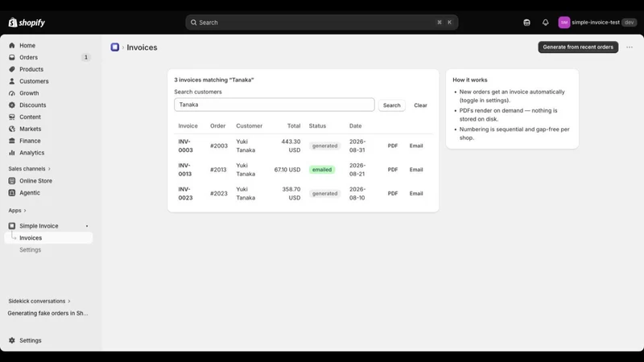Open PDF for invoice INV-0023
Screen dimensions: 644x362
393,193
